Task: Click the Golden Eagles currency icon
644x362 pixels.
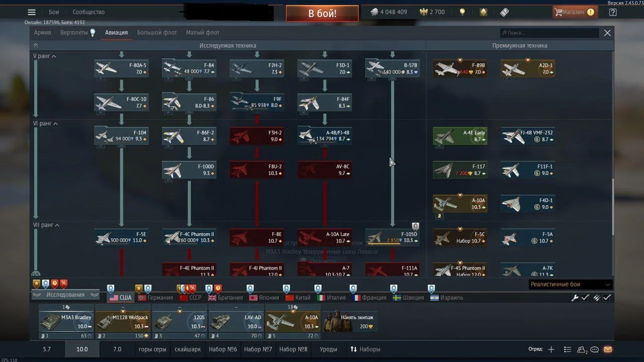Action: 424,12
